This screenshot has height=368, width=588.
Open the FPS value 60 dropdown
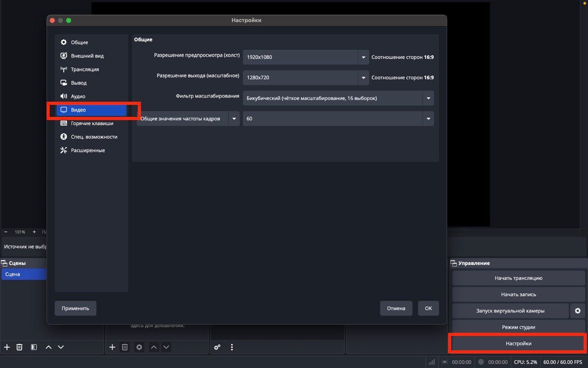(x=428, y=119)
